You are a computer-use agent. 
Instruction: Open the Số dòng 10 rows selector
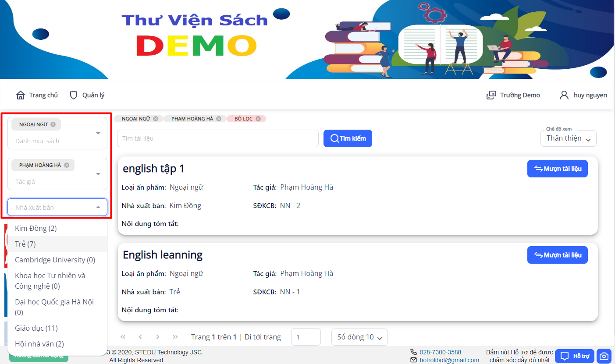click(359, 337)
